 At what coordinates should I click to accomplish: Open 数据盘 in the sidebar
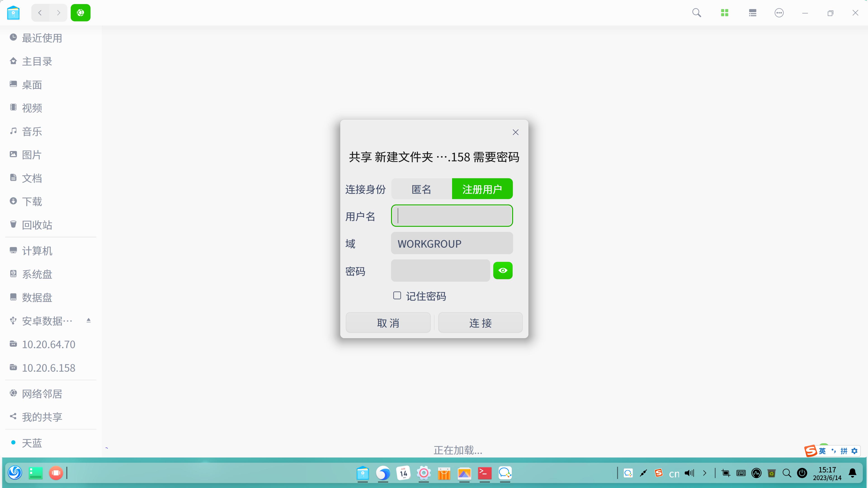click(x=51, y=297)
